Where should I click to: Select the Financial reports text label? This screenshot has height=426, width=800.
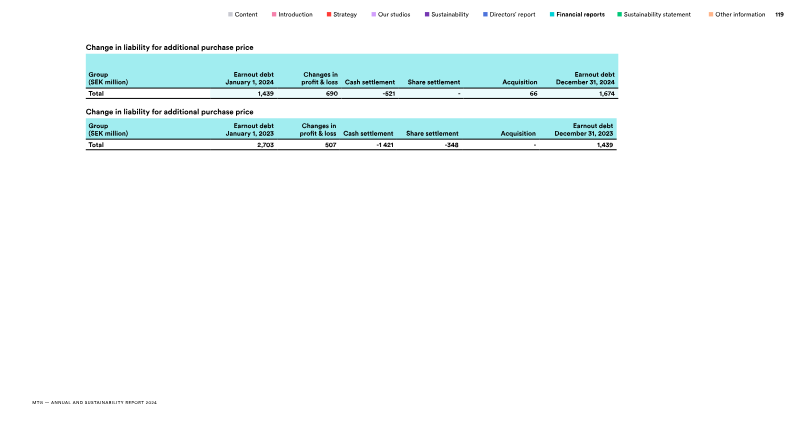pos(581,15)
